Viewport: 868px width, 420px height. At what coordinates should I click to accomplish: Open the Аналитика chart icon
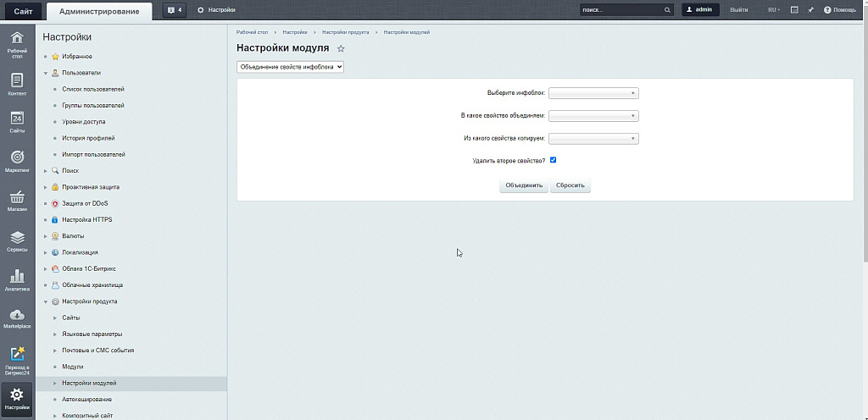coord(17,279)
